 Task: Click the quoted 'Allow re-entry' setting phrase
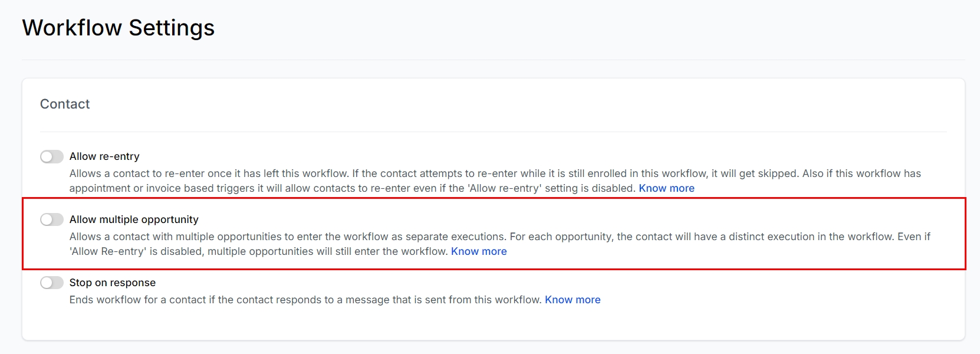pos(505,188)
